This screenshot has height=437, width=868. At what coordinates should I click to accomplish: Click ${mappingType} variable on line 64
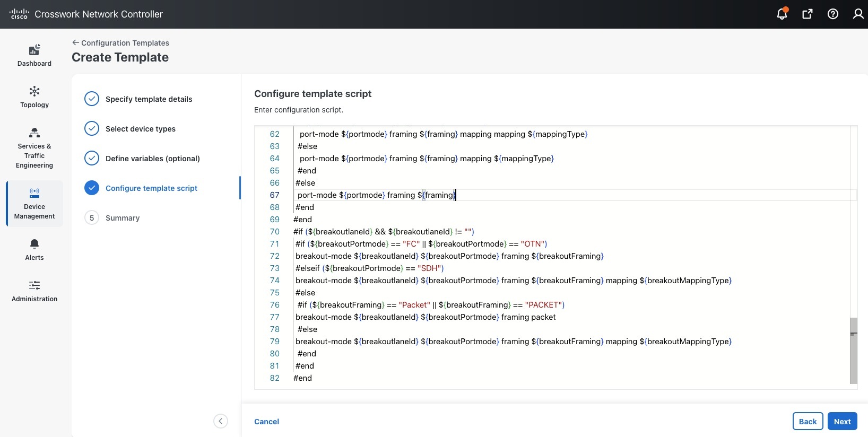[524, 159]
